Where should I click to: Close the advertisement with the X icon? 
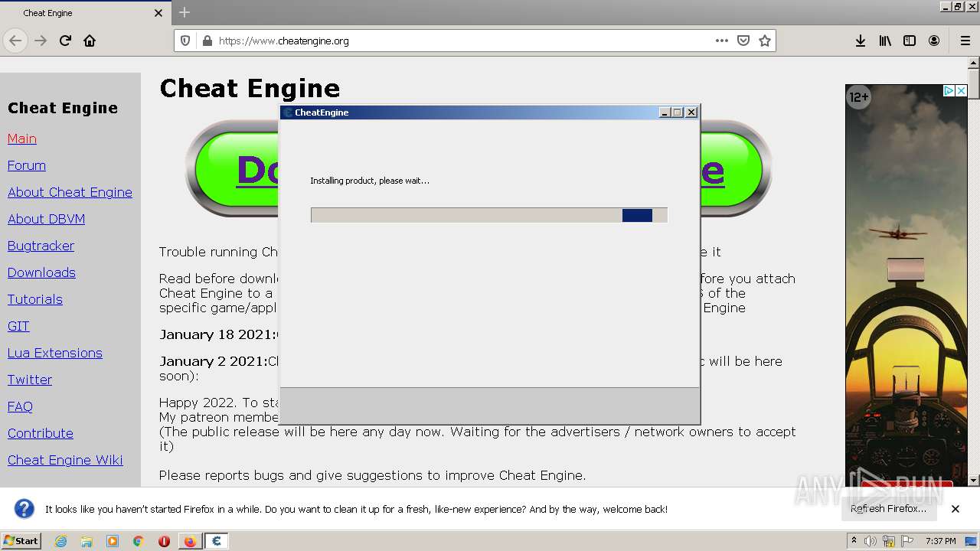click(962, 90)
